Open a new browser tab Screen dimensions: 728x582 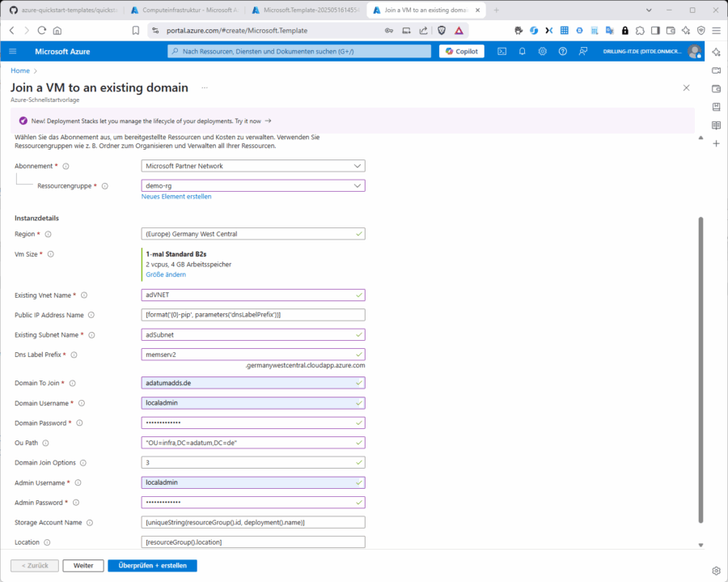click(x=497, y=10)
